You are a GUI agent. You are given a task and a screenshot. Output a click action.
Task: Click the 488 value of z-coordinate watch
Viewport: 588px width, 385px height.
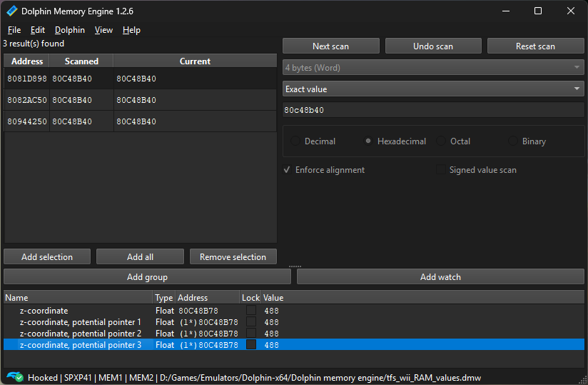[271, 311]
